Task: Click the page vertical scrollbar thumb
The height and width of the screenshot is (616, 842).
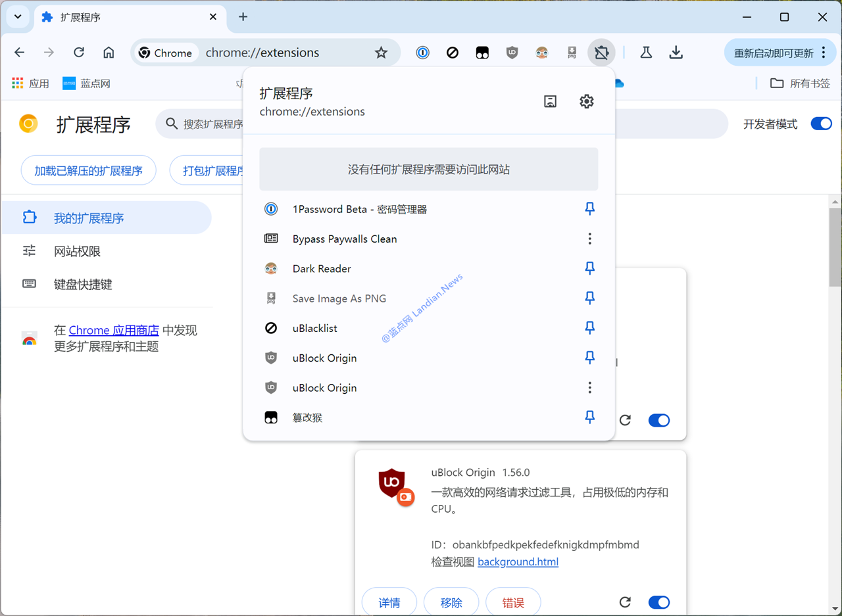Action: click(835, 247)
